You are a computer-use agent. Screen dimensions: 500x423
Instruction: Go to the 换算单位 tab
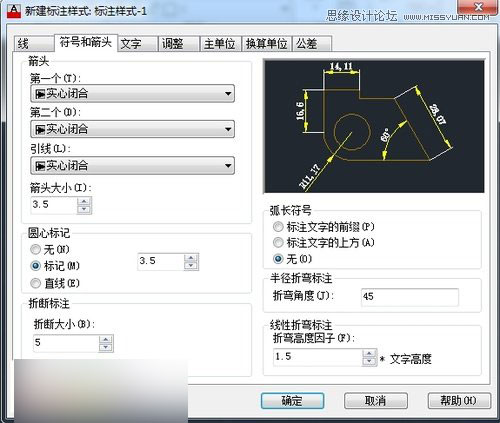click(267, 44)
